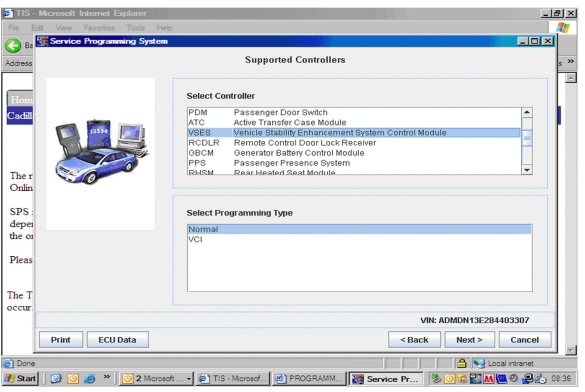Click the Service Programming System title bar icon
The width and height of the screenshot is (585, 392).
click(42, 41)
